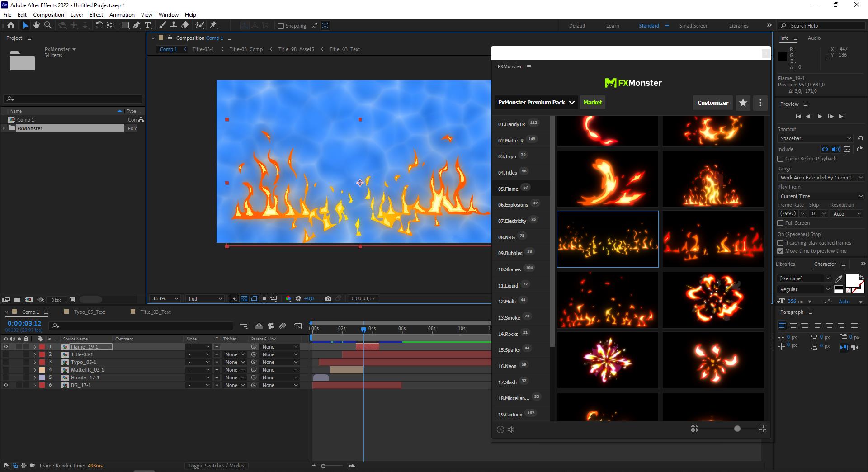Select the Rotation tool
The width and height of the screenshot is (868, 472).
click(x=99, y=26)
